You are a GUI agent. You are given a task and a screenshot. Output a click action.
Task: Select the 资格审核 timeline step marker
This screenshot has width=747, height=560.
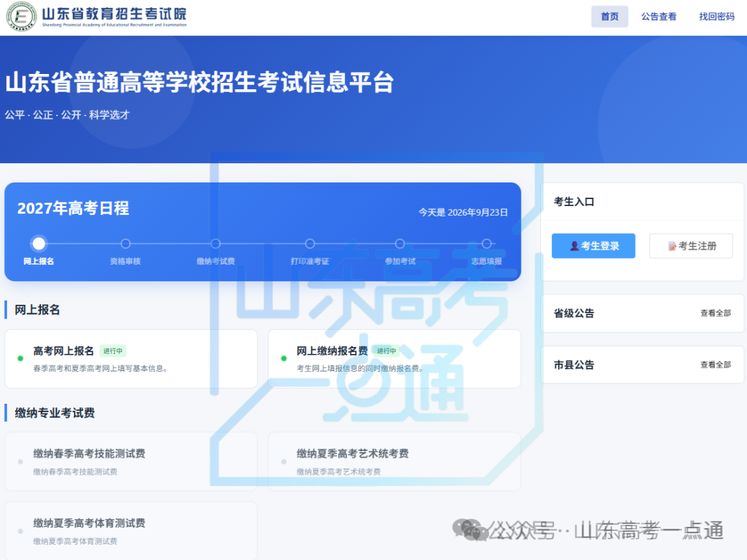[125, 244]
